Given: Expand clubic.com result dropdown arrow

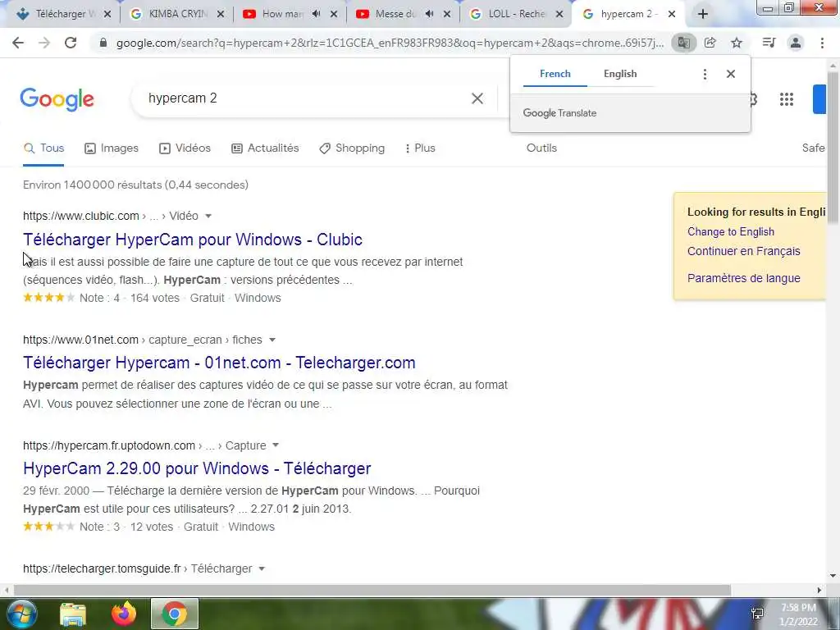Looking at the screenshot, I should click(x=208, y=216).
